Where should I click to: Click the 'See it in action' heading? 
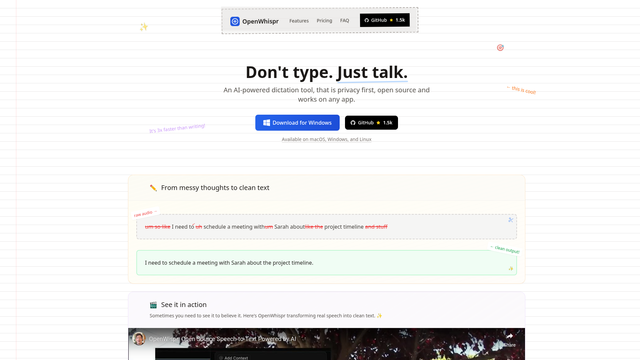pos(184,305)
